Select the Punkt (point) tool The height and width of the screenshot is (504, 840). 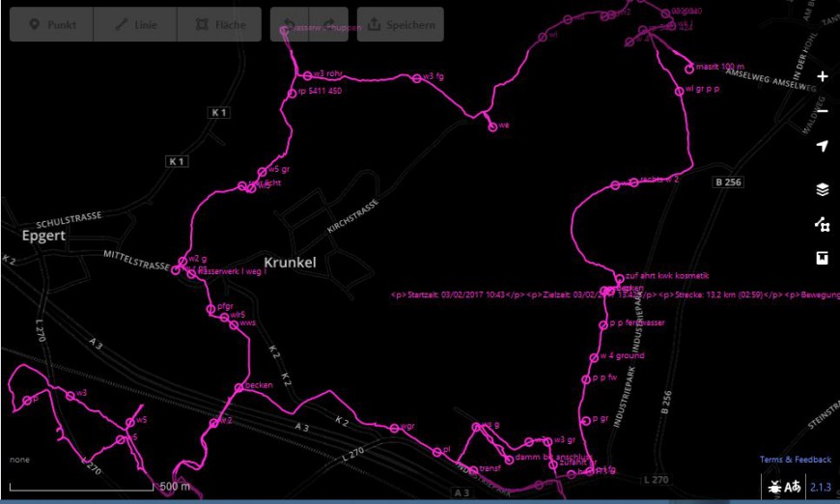point(51,24)
